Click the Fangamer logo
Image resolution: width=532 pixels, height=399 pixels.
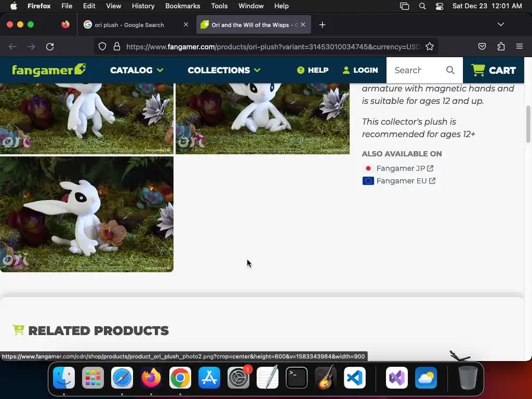[49, 70]
